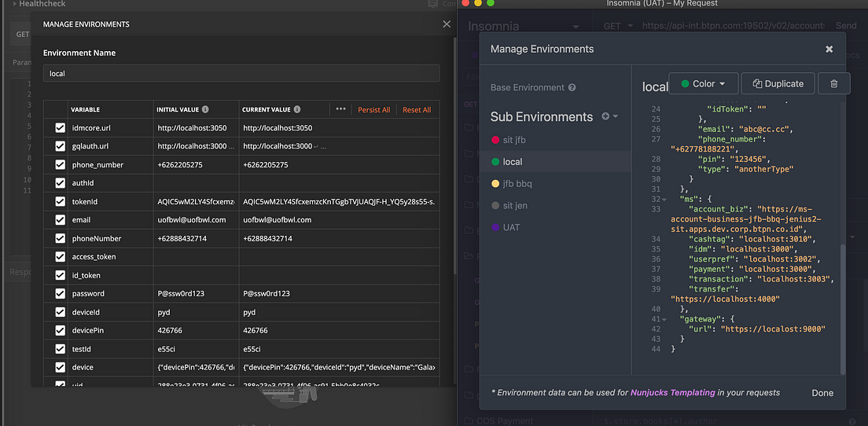The height and width of the screenshot is (426, 868).
Task: Toggle the testId variable checkbox
Action: tap(61, 348)
